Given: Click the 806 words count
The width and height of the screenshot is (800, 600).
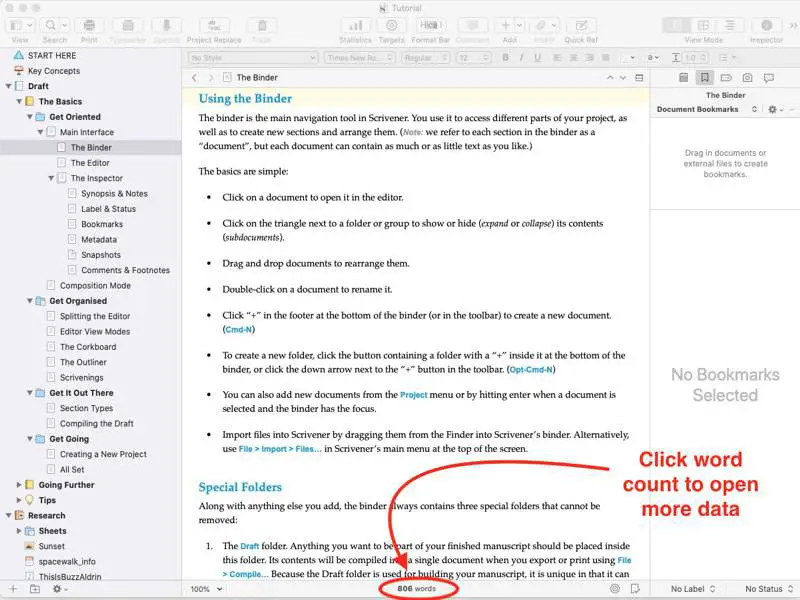Looking at the screenshot, I should (417, 589).
